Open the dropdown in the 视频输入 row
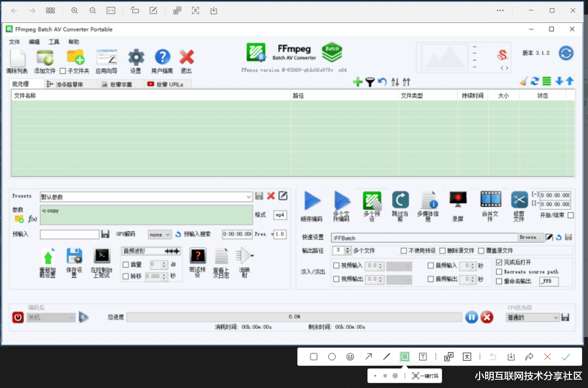588x388 pixels. (399, 266)
